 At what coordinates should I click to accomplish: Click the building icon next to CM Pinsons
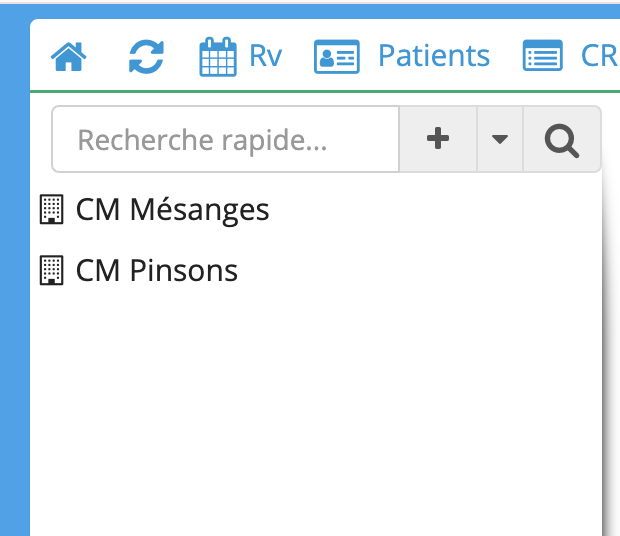click(51, 270)
